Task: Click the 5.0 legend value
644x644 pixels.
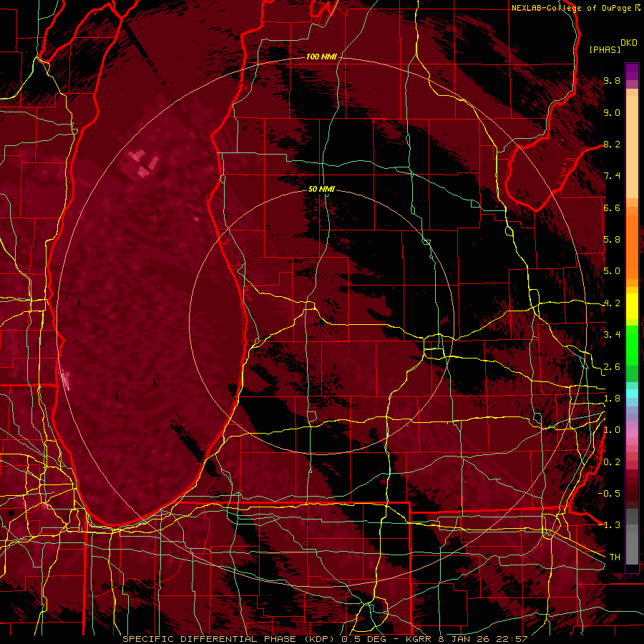Action: point(612,271)
